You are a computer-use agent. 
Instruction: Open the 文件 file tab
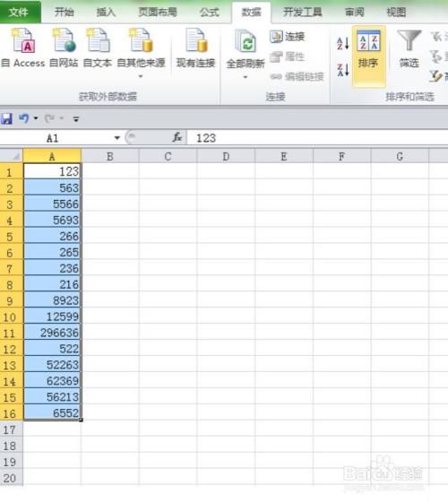[19, 13]
